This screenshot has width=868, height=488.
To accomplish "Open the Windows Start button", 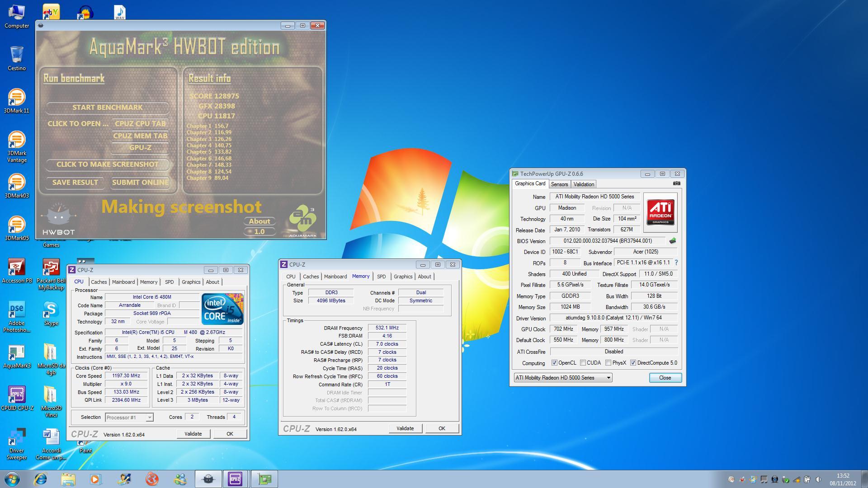I will coord(12,479).
